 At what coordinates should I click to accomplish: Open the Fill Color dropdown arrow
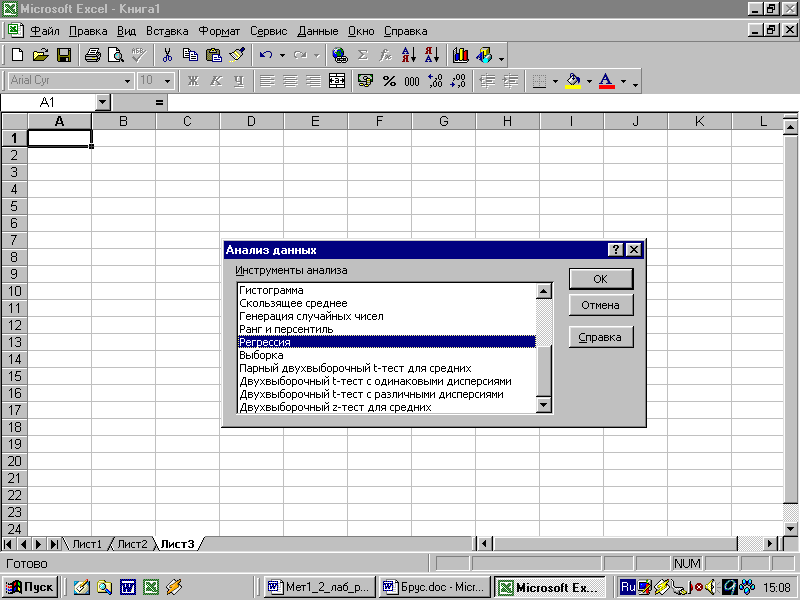coord(589,81)
